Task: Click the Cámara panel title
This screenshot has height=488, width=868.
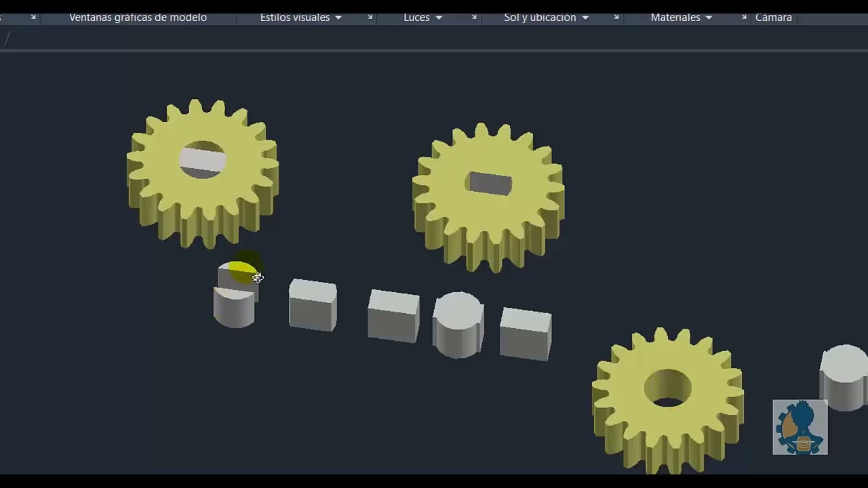Action: [x=774, y=18]
